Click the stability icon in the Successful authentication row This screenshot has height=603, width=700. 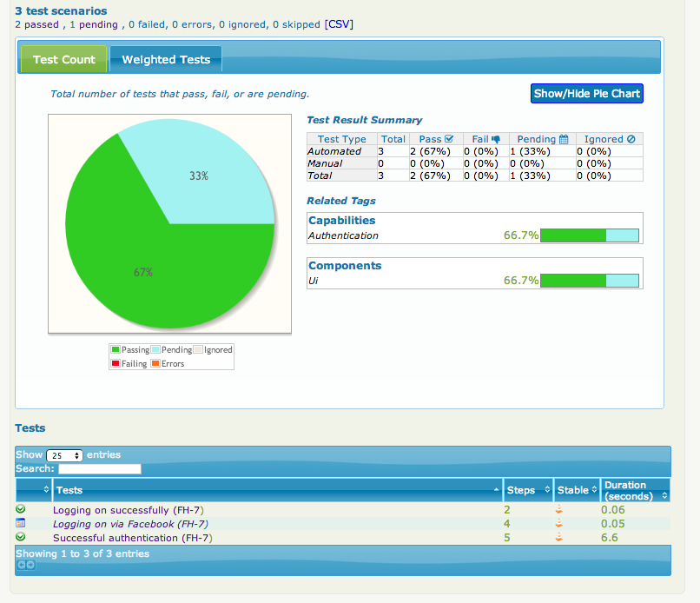[558, 539]
